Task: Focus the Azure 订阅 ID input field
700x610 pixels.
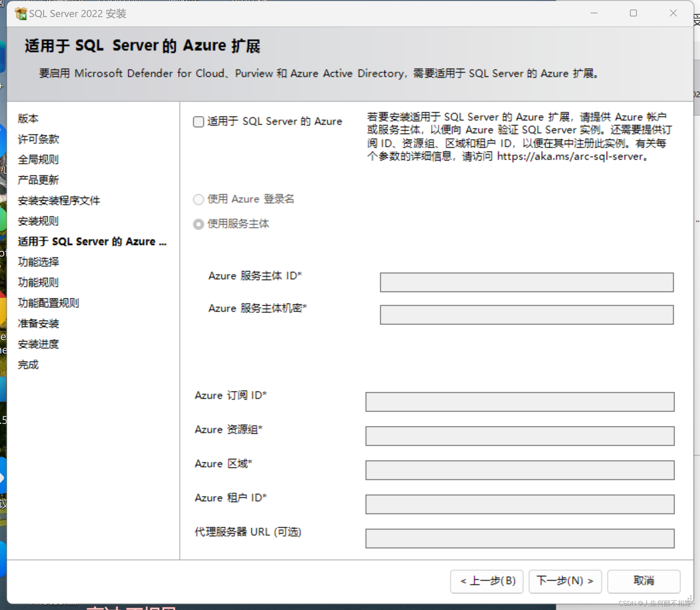Action: [520, 402]
